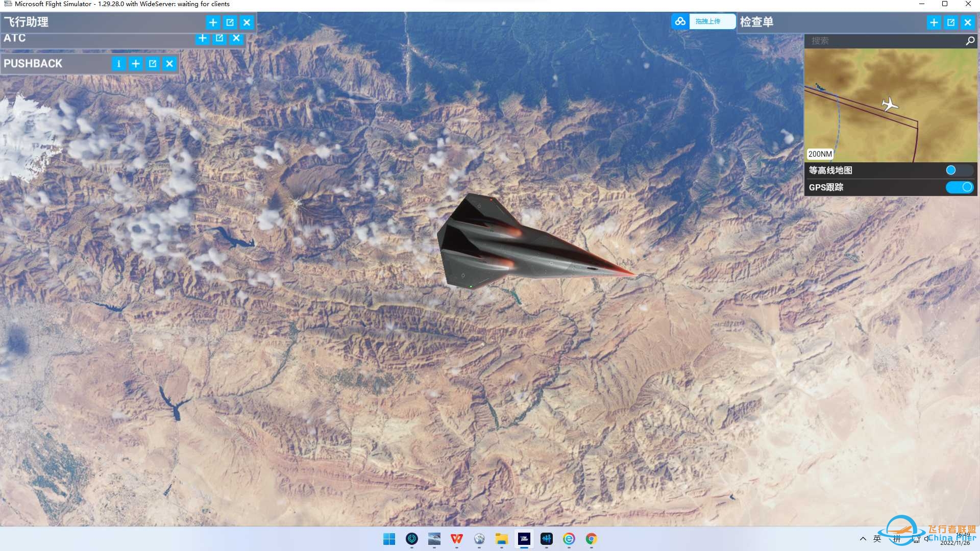Screen dimensions: 980x551
Task: Click the airplane marker on the mini map
Action: pos(890,104)
